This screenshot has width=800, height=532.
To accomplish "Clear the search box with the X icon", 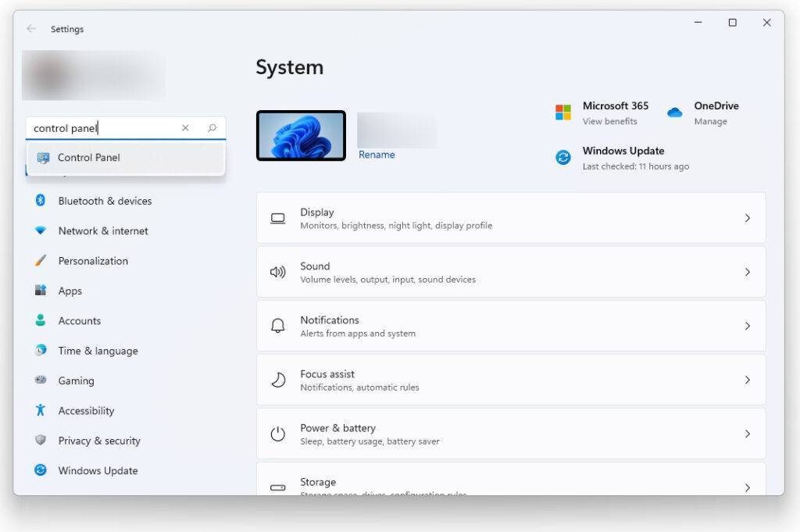I will pyautogui.click(x=185, y=128).
